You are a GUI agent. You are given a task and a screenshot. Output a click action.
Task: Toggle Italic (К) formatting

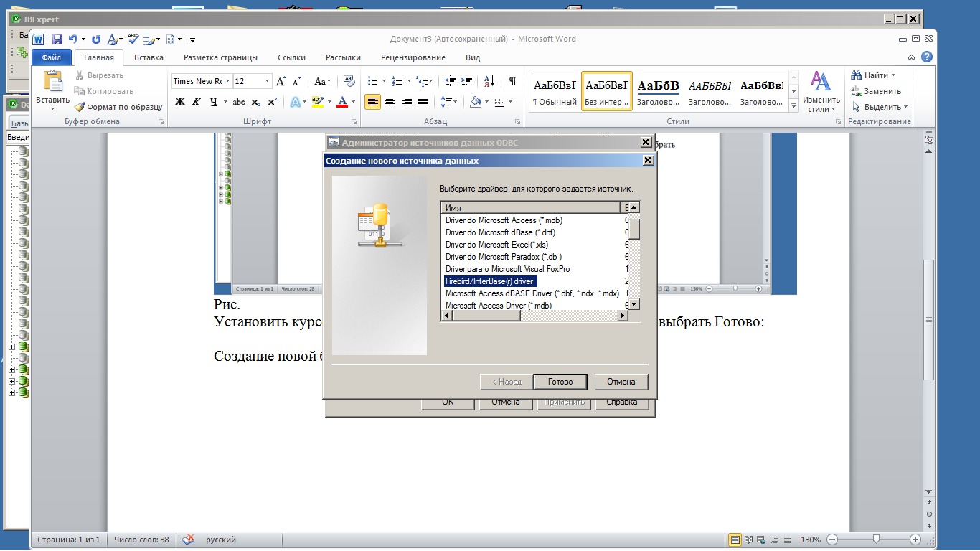click(x=197, y=102)
